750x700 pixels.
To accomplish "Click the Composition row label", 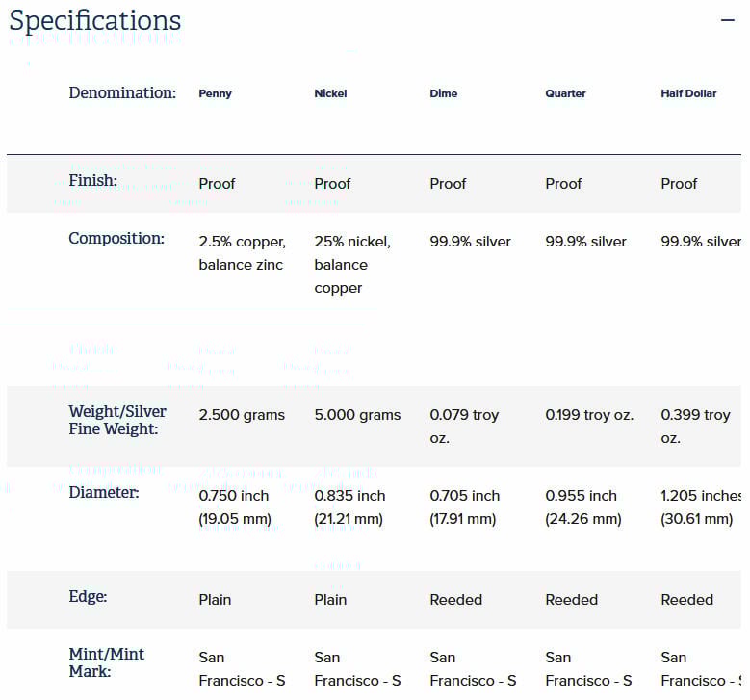I will click(x=116, y=238).
